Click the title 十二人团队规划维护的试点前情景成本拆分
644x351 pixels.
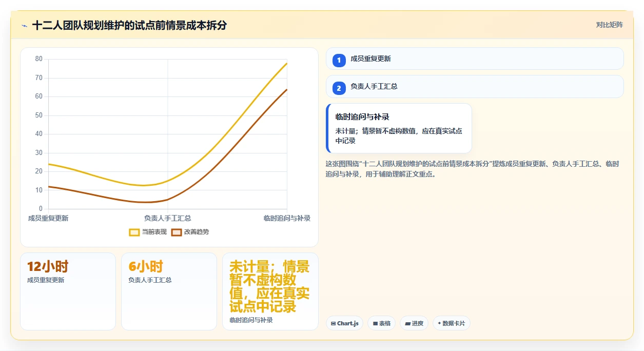[129, 26]
